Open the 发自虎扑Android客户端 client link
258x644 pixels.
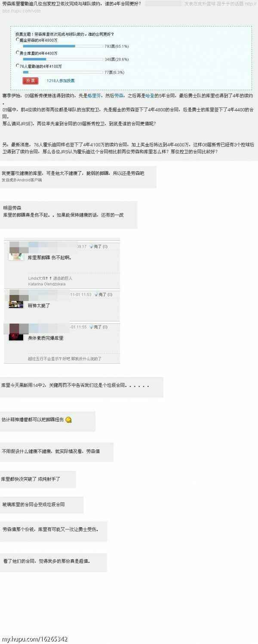21,180
